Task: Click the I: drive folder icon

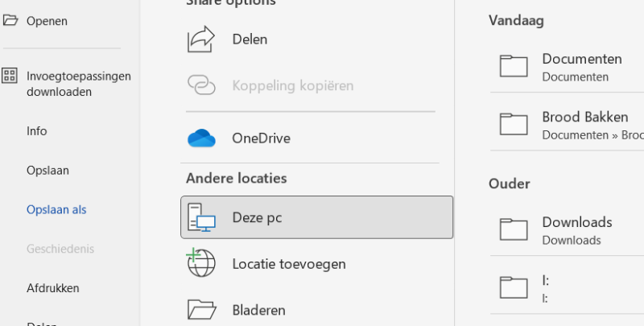Action: 513,287
